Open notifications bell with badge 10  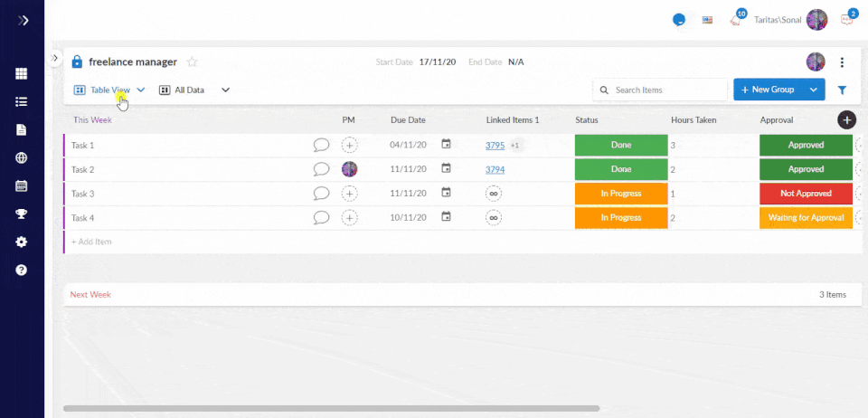(737, 19)
